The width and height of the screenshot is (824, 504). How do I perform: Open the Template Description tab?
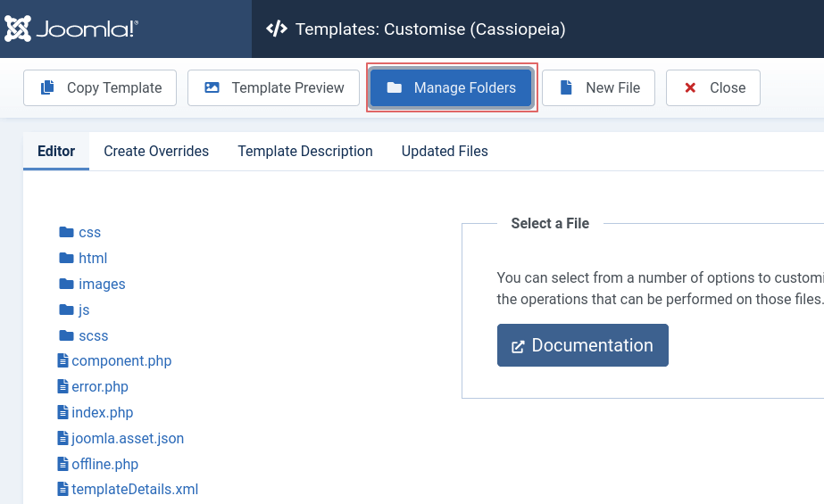click(304, 152)
